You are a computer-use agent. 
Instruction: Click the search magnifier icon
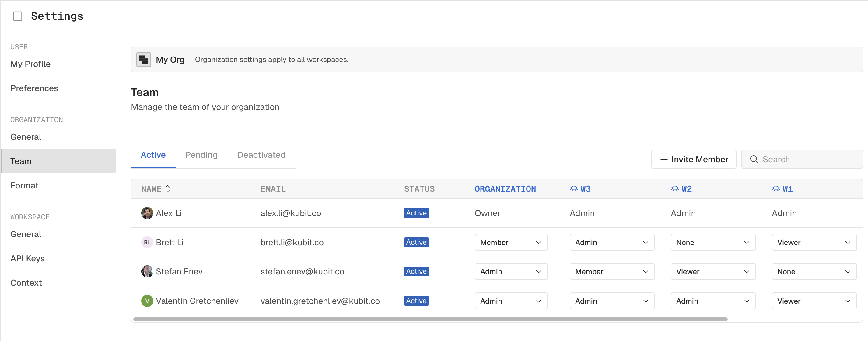(754, 159)
